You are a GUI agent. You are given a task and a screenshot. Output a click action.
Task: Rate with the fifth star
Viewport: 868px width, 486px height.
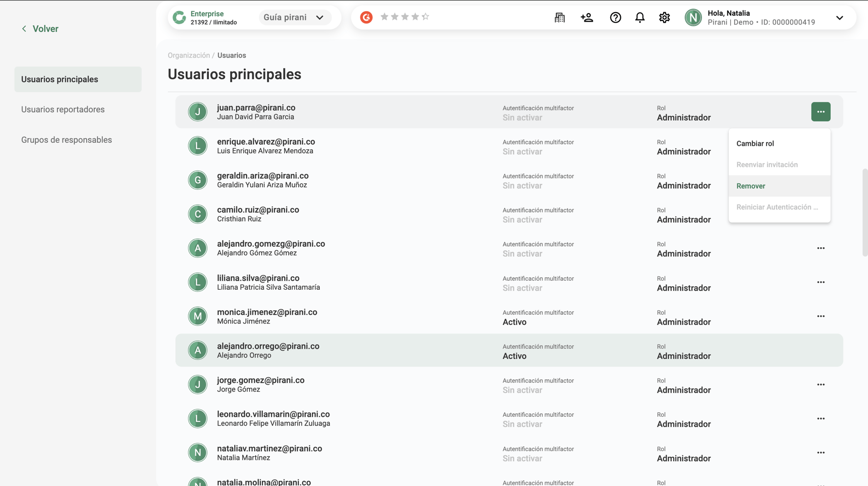[425, 17]
